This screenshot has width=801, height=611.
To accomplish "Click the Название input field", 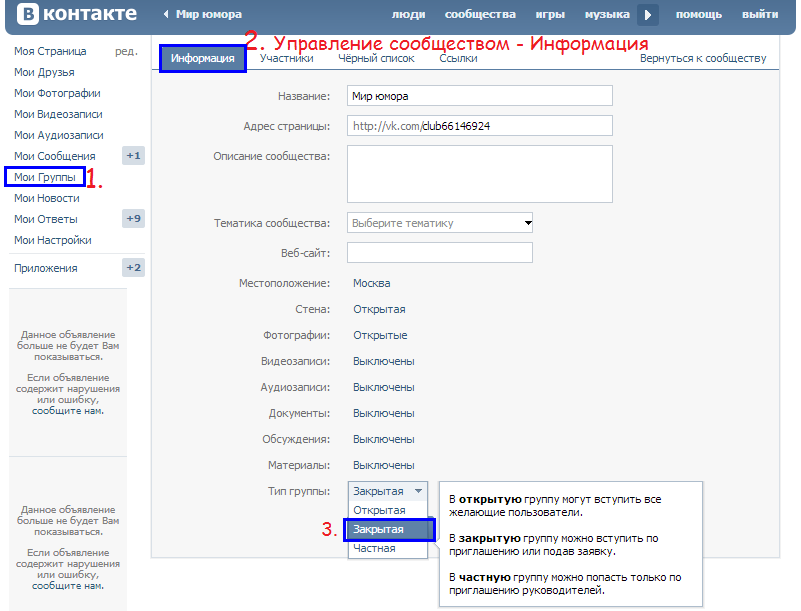I will (480, 96).
